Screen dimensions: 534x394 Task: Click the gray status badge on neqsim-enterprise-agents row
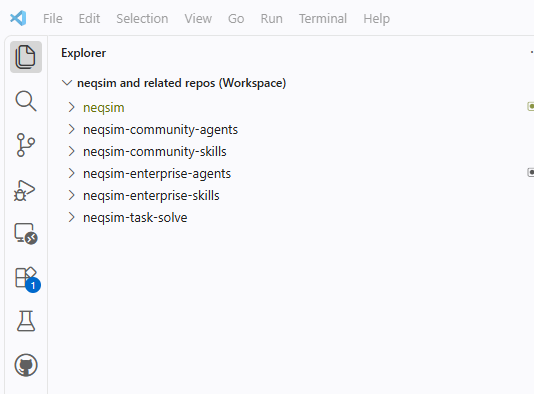(531, 172)
